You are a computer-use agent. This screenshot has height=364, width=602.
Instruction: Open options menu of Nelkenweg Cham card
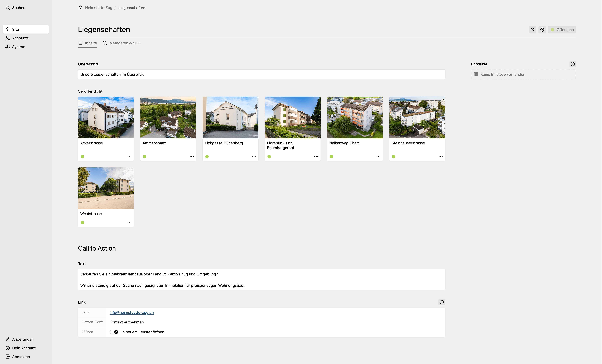click(378, 157)
